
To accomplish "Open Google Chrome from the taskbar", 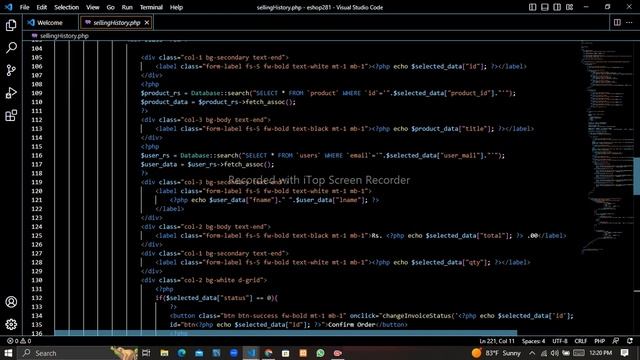I will tap(268, 353).
